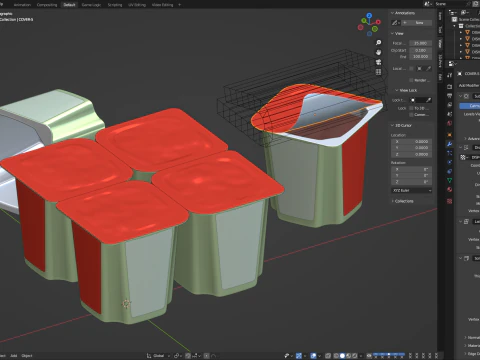This screenshot has height=360, width=480.
Task: Open the Particles properties tab icon
Action: pos(450,153)
